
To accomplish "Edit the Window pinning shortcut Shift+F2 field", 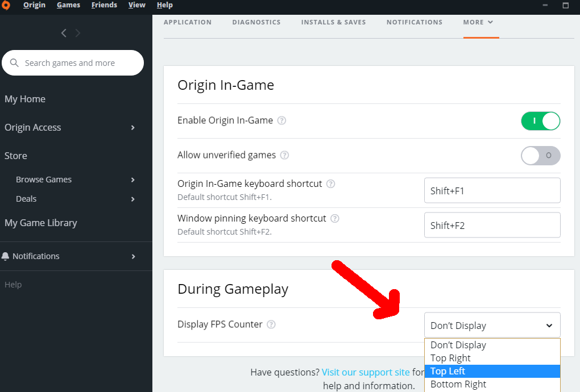I will (492, 226).
